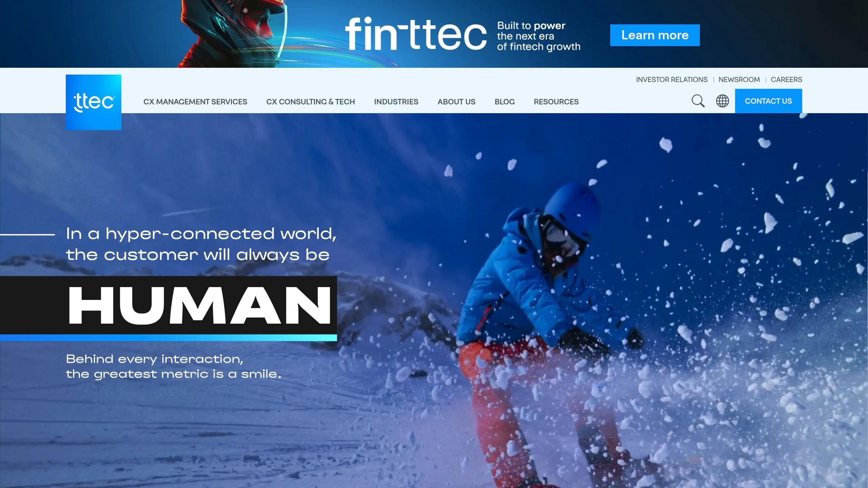The height and width of the screenshot is (488, 868).
Task: Click the ttec logo in the header
Action: click(93, 102)
